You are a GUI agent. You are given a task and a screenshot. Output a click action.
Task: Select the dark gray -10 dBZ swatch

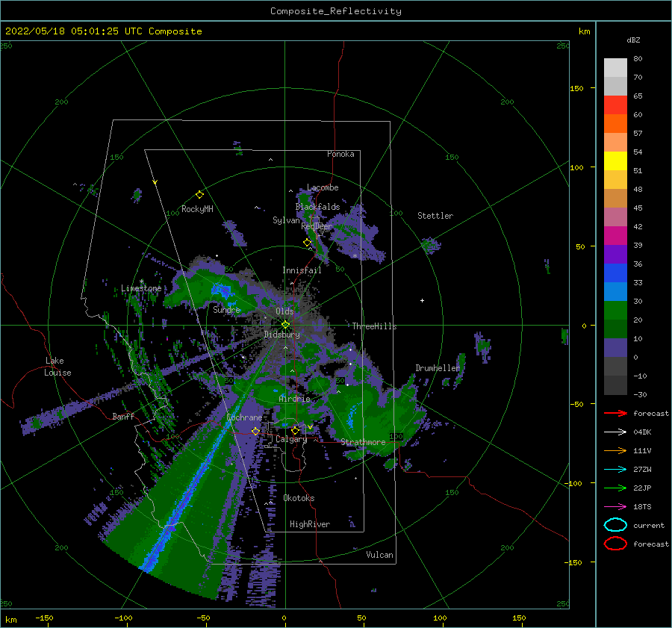[615, 385]
